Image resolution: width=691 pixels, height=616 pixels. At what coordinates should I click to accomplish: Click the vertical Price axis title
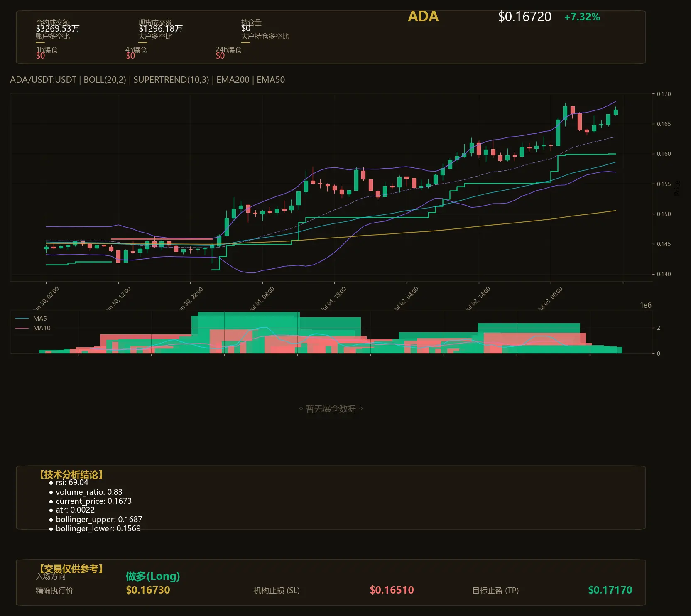pyautogui.click(x=677, y=188)
